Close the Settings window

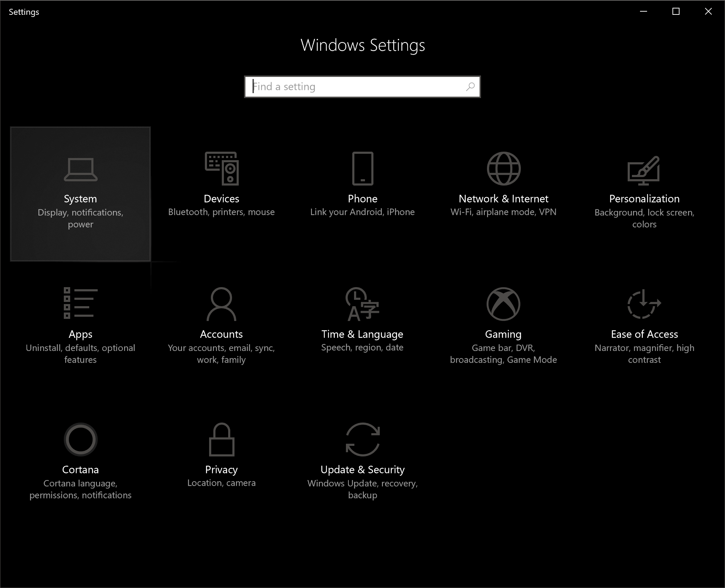click(x=708, y=12)
